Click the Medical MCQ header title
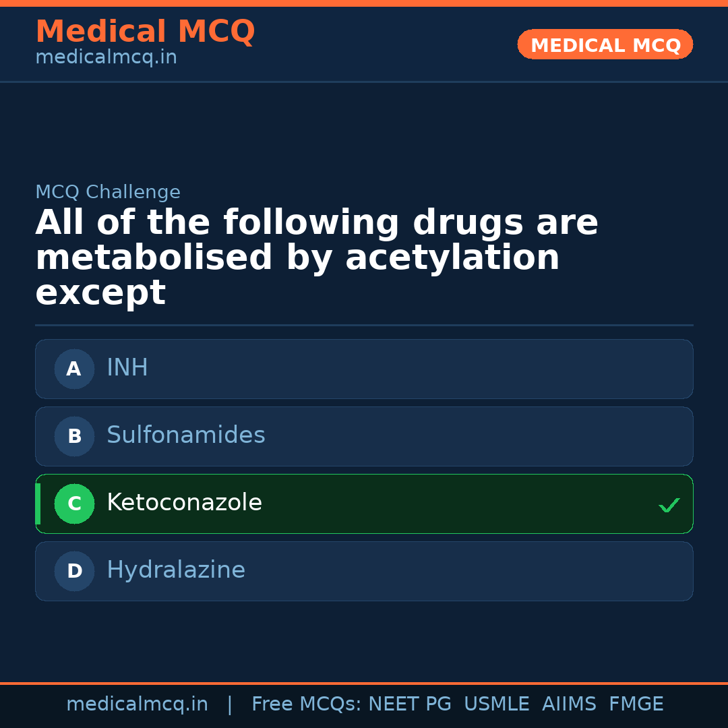The height and width of the screenshot is (728, 728). click(x=145, y=32)
